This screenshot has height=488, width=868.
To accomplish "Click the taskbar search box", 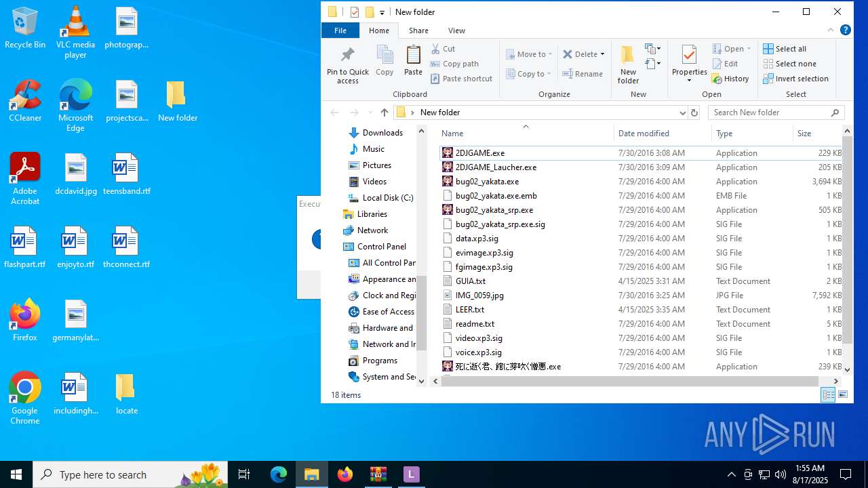I will (x=131, y=474).
